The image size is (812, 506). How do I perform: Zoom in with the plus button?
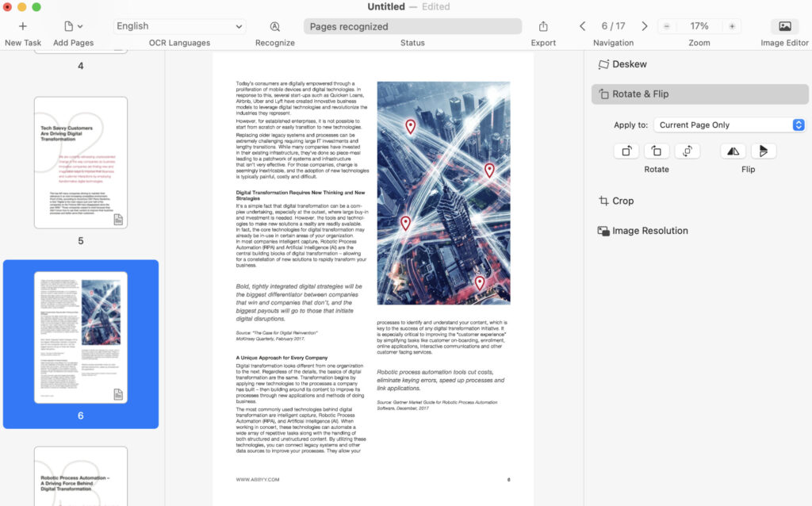[x=731, y=26]
